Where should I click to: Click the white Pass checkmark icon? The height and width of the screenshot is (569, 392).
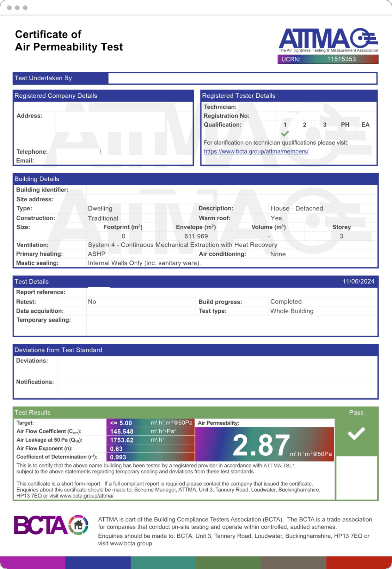356,433
